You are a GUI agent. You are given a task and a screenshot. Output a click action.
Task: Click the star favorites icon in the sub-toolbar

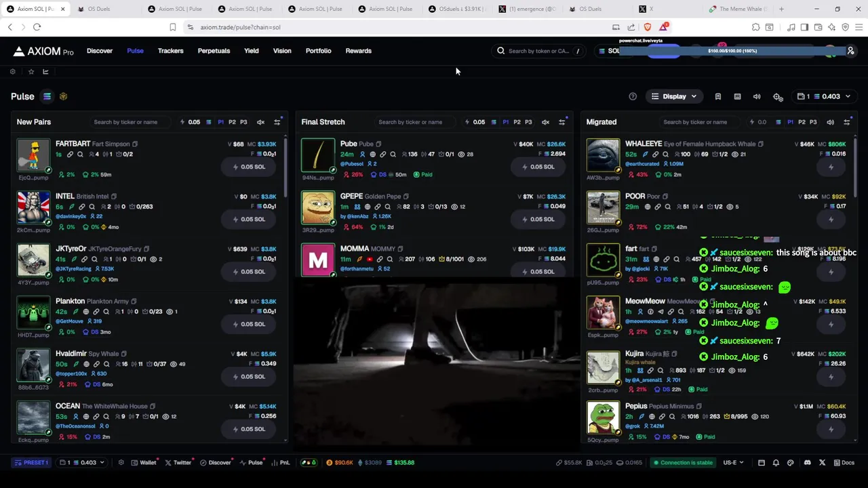coord(31,71)
